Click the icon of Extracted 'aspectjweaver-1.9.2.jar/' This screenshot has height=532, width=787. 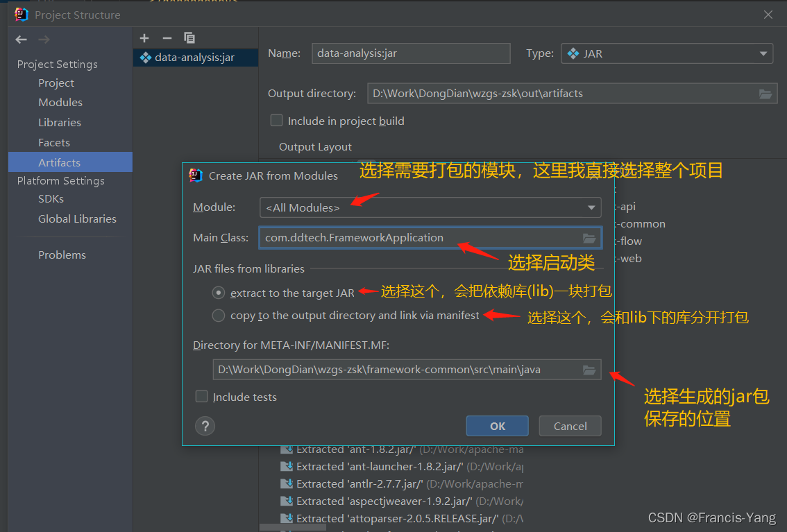pyautogui.click(x=287, y=501)
